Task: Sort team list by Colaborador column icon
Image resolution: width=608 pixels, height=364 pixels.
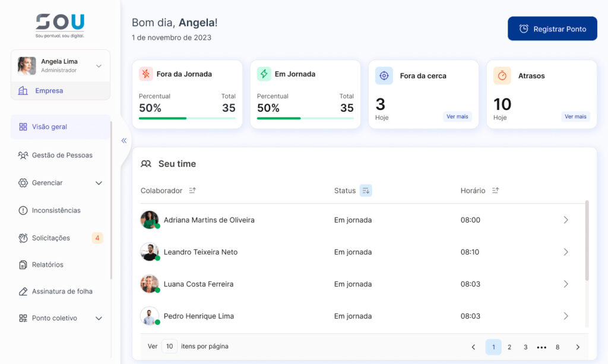Action: 192,191
